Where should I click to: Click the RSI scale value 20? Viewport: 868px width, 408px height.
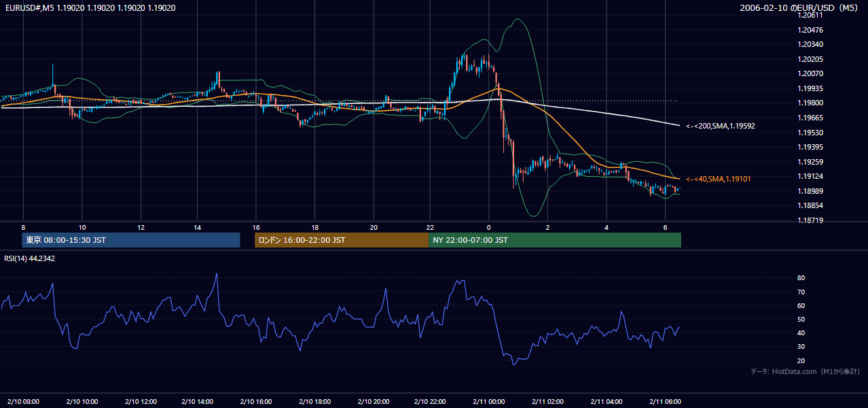[x=801, y=360]
